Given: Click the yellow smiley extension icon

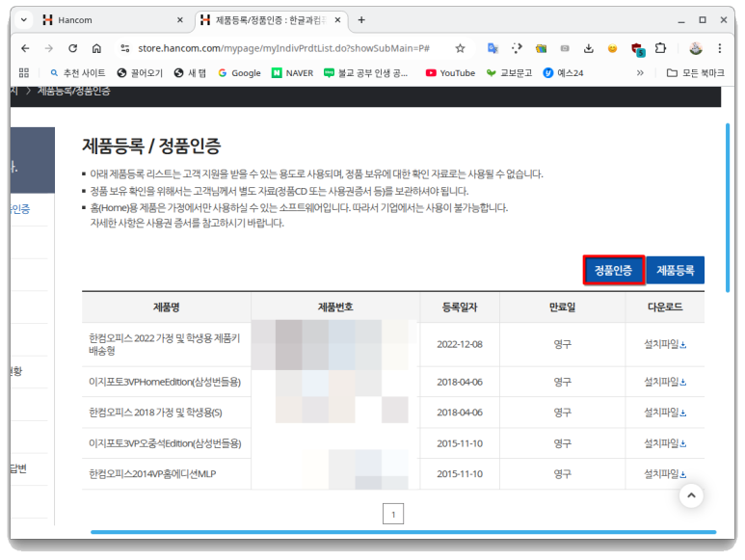Looking at the screenshot, I should (612, 48).
